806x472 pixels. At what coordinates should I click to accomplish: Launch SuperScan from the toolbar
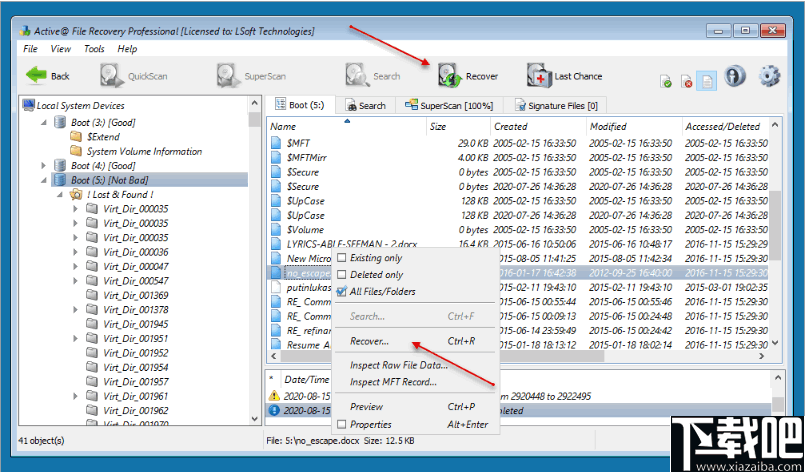coord(251,76)
